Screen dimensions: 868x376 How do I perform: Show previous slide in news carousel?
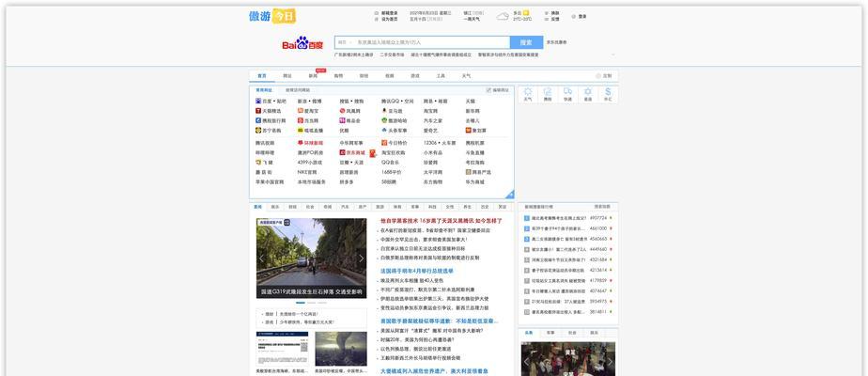point(262,258)
